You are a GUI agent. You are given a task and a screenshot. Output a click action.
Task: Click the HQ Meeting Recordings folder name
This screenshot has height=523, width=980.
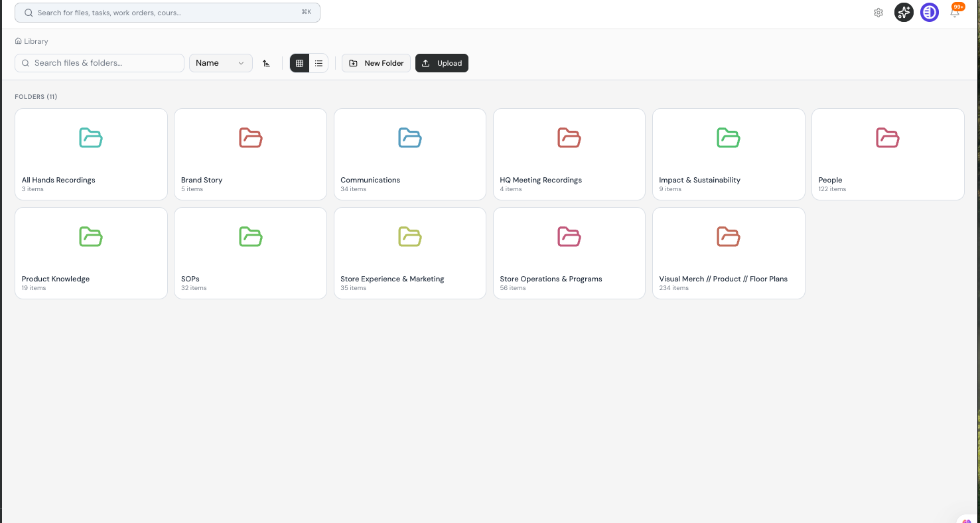[541, 180]
